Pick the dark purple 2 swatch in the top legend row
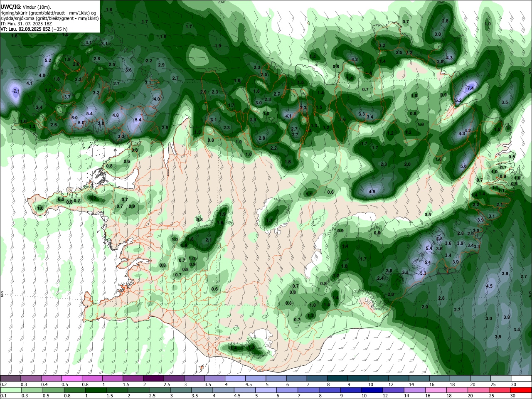 click(x=153, y=378)
